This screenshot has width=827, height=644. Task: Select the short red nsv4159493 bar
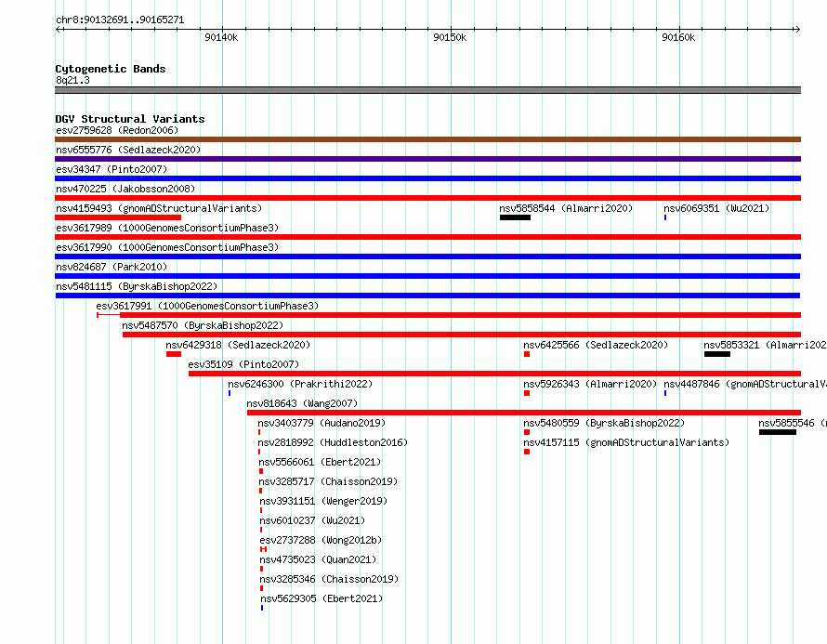[118, 217]
